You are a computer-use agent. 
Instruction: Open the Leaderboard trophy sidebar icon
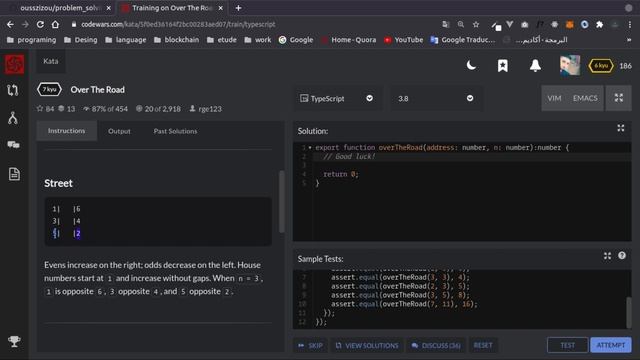click(14, 341)
